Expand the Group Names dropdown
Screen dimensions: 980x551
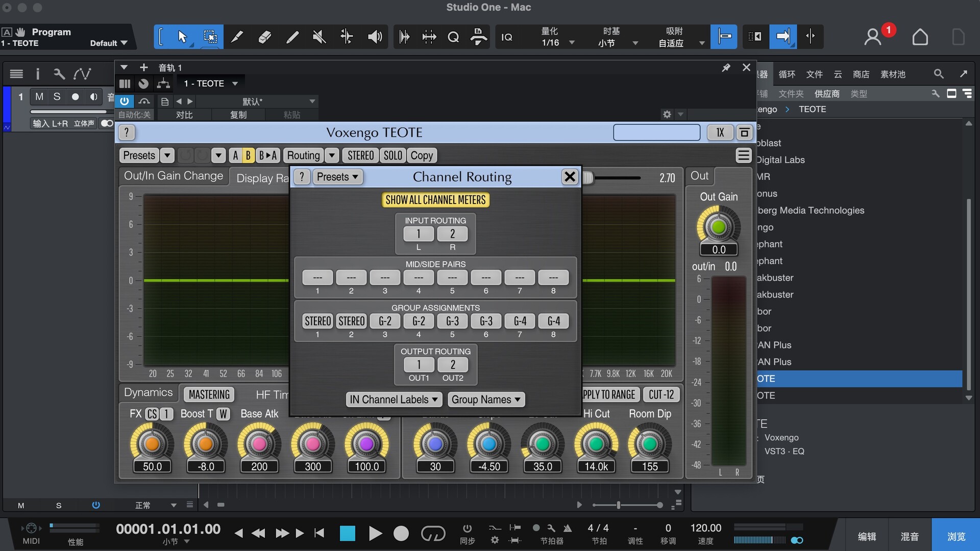click(x=486, y=399)
